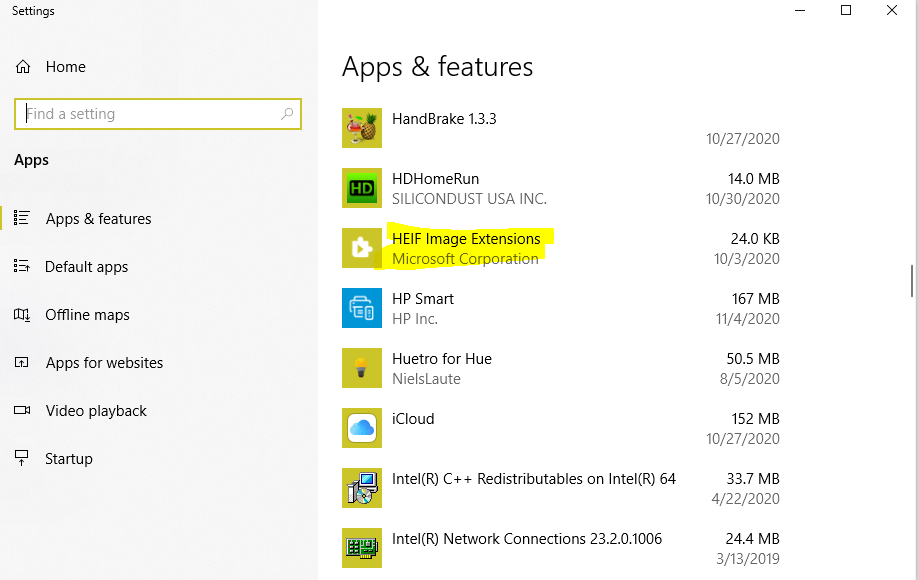The width and height of the screenshot is (919, 580).
Task: Click the 24.4 MB size value
Action: click(x=753, y=538)
